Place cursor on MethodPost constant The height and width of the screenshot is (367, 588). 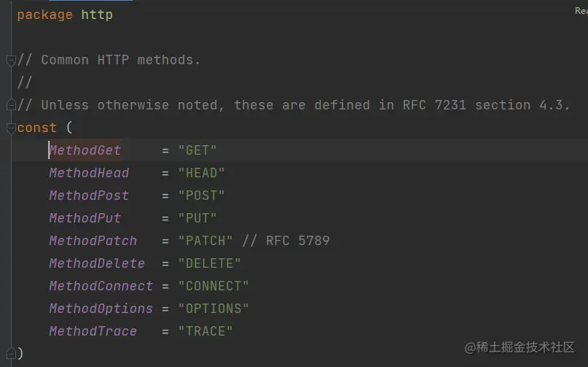pyautogui.click(x=89, y=196)
